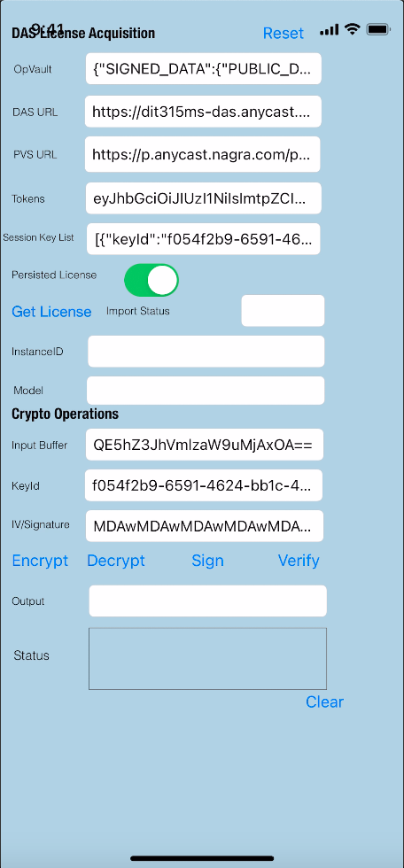This screenshot has height=868, width=404.
Task: Tap the Encrypt button
Action: [40, 560]
